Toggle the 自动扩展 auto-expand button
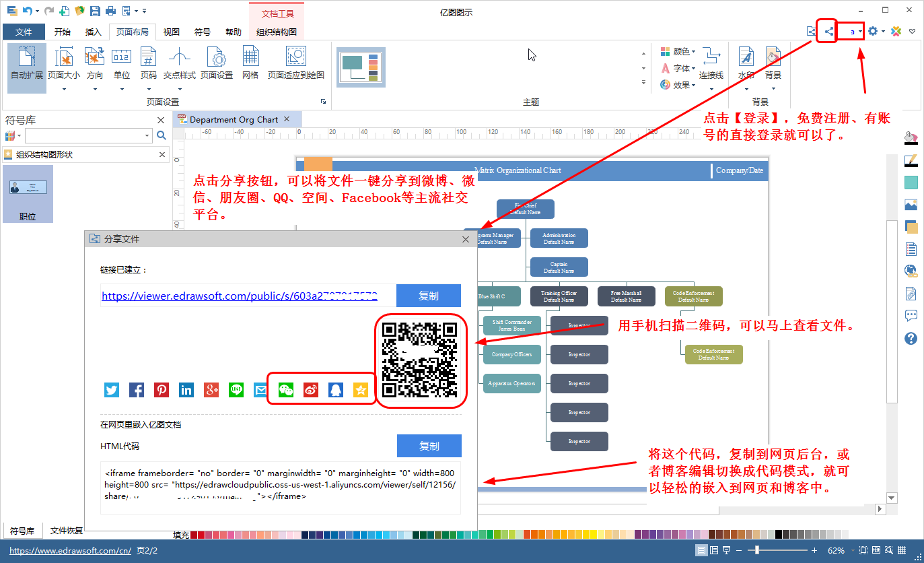This screenshot has height=563, width=924. [x=27, y=67]
